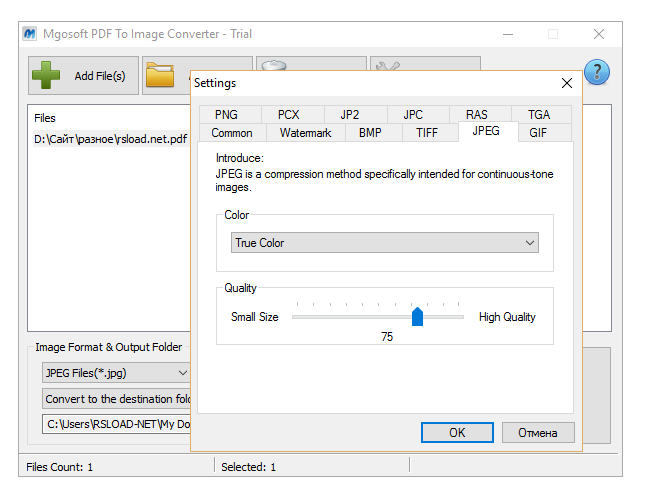This screenshot has width=661, height=504.
Task: Click the Files column header
Action: (45, 118)
